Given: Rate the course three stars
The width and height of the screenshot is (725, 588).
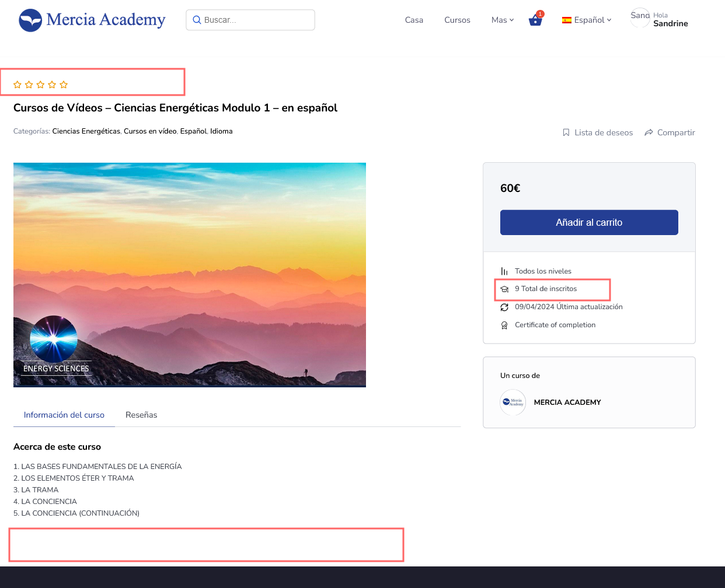Looking at the screenshot, I should (40, 85).
